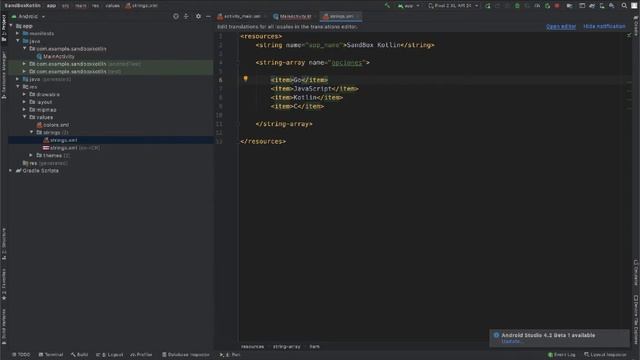Click the 'app' breadcrumb in navigation bar
This screenshot has width=640, height=360.
[51, 6]
